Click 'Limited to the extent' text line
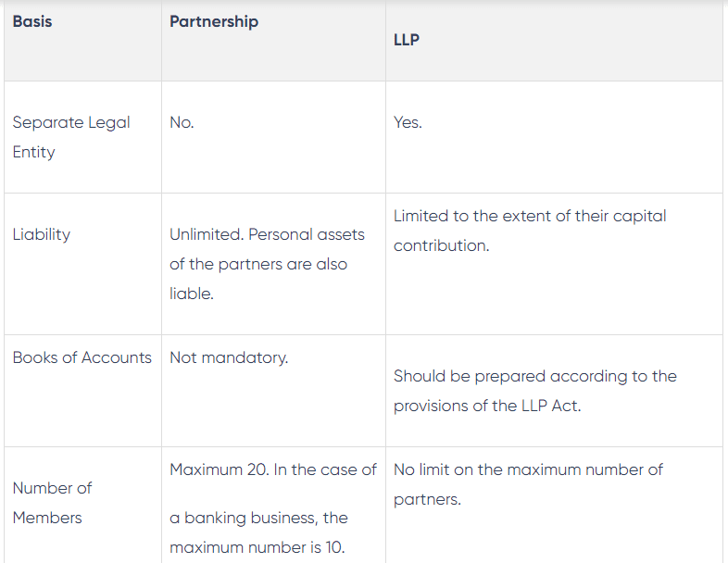Screen dimensions: 728x563 point(530,216)
